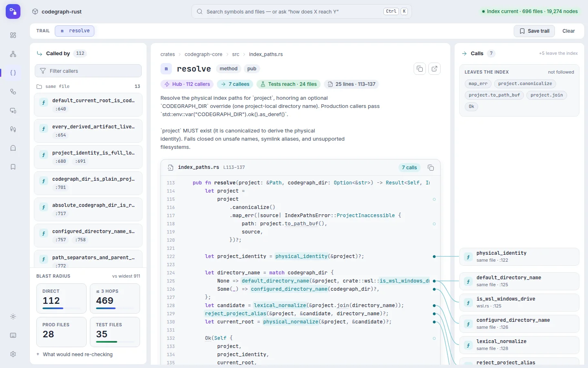Open the dashboard grid view in sidebar
The height and width of the screenshot is (368, 588).
13,35
